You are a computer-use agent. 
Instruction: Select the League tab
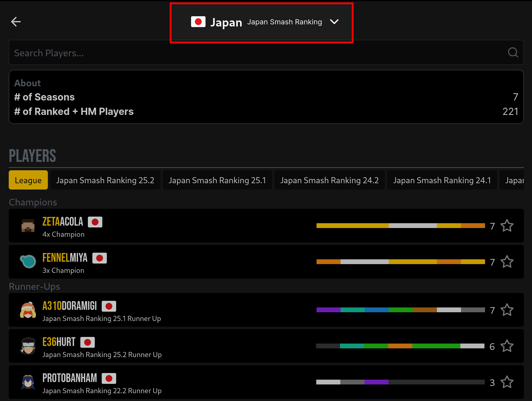point(28,180)
